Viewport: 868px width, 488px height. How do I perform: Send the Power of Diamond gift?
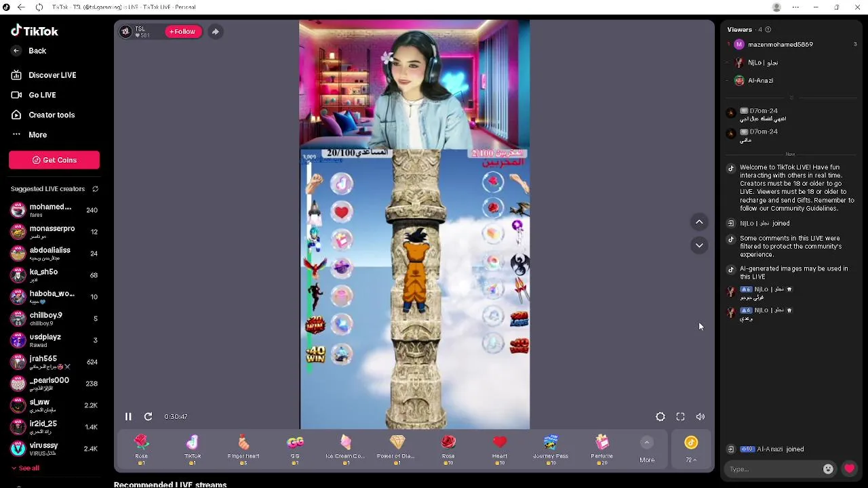[397, 450]
